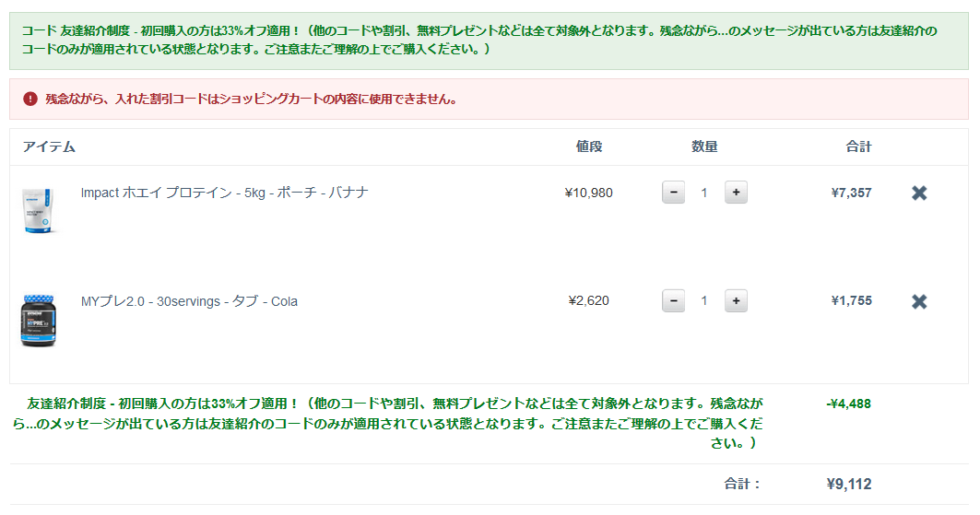The image size is (980, 515).
Task: Click the 合計 column header
Action: tap(858, 146)
